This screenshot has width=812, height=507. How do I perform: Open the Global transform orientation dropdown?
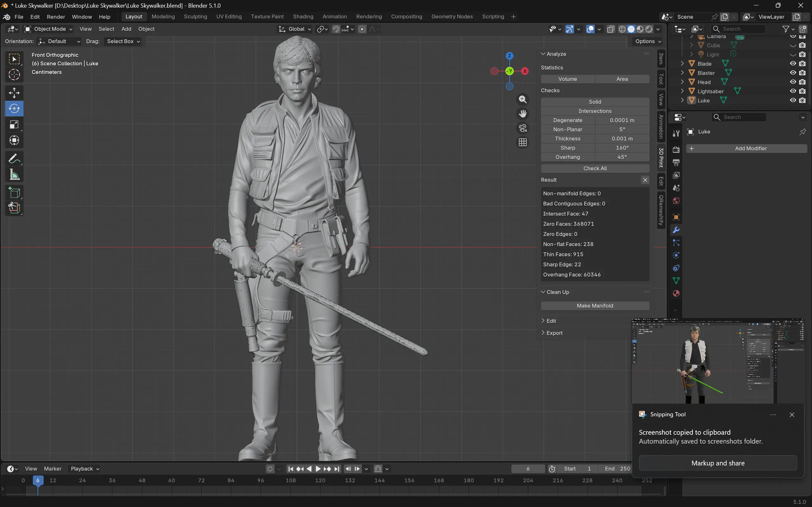295,29
